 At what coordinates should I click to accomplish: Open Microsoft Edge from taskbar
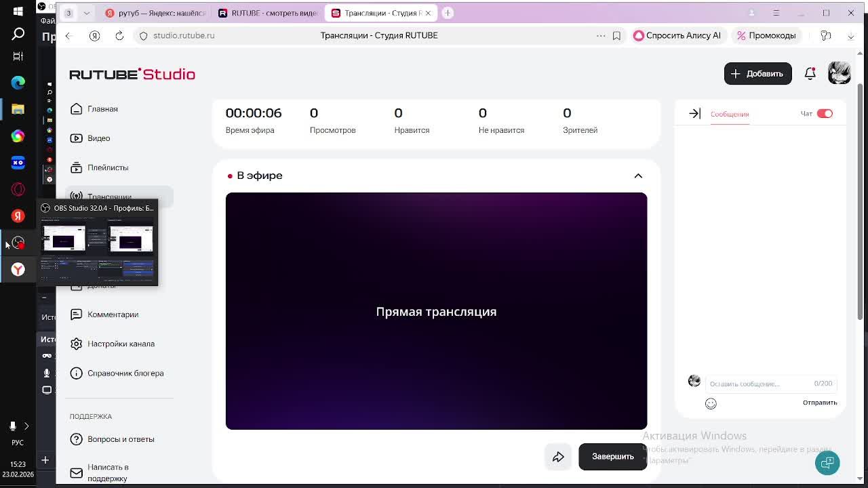tap(18, 83)
